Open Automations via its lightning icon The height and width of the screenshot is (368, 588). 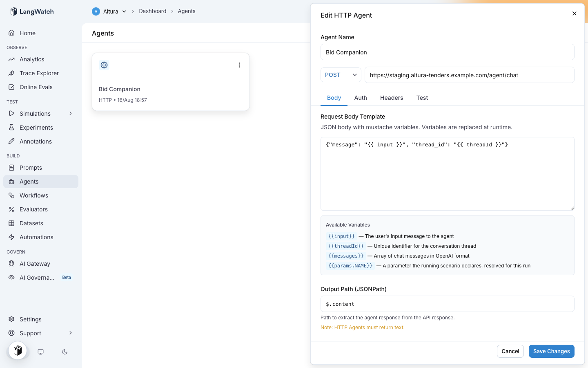pyautogui.click(x=11, y=237)
